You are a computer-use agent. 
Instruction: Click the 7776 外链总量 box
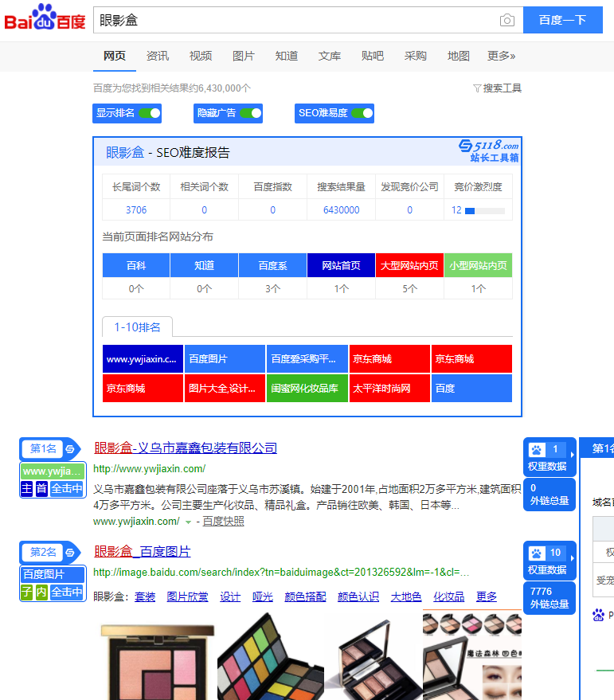pyautogui.click(x=549, y=598)
